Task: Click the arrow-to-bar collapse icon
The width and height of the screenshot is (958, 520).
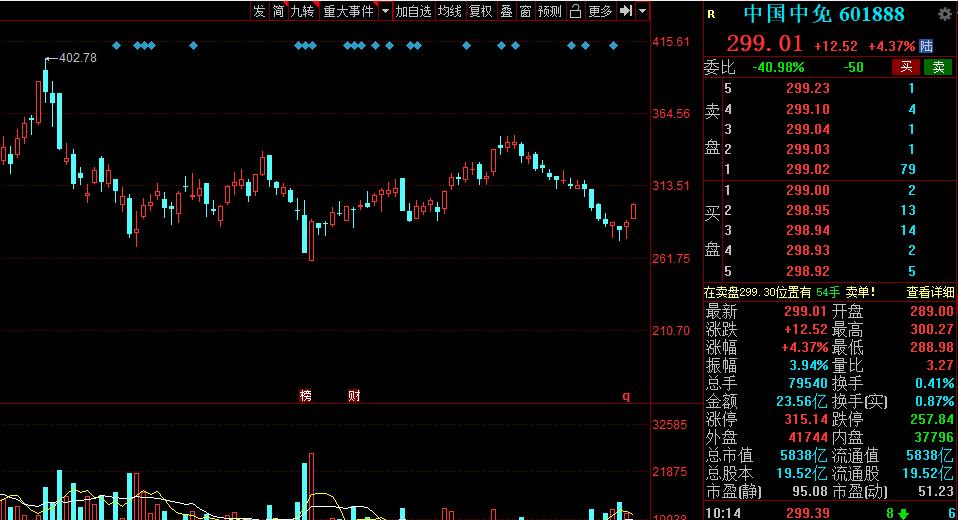Action: coord(626,11)
